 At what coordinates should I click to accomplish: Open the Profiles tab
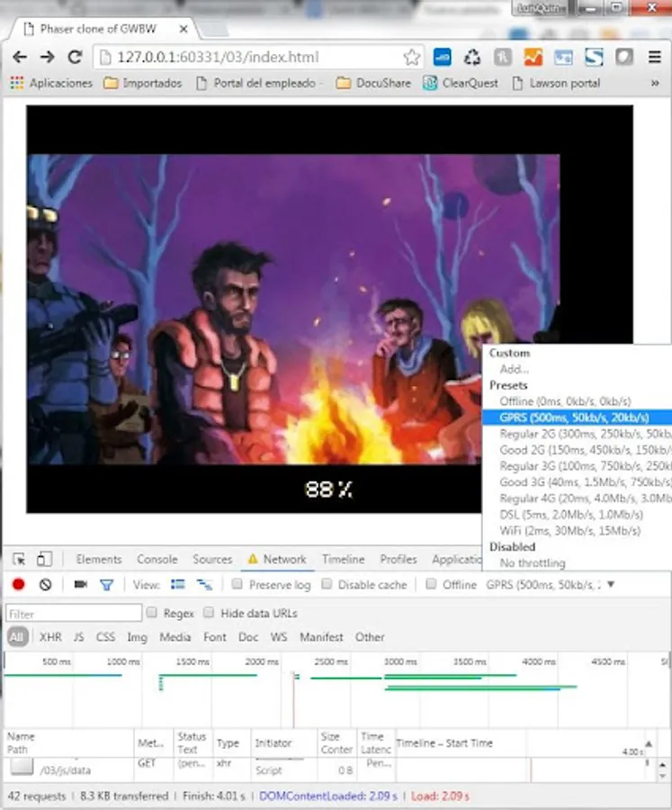(x=399, y=559)
